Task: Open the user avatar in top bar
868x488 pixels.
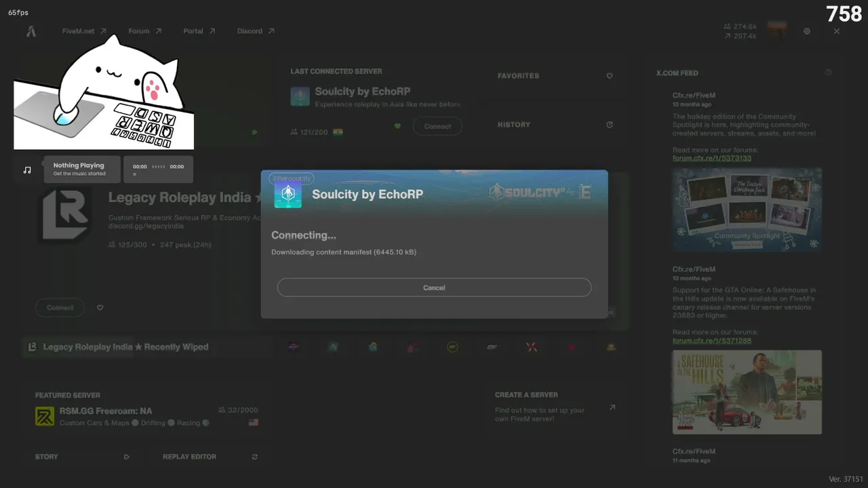Action: (x=777, y=31)
